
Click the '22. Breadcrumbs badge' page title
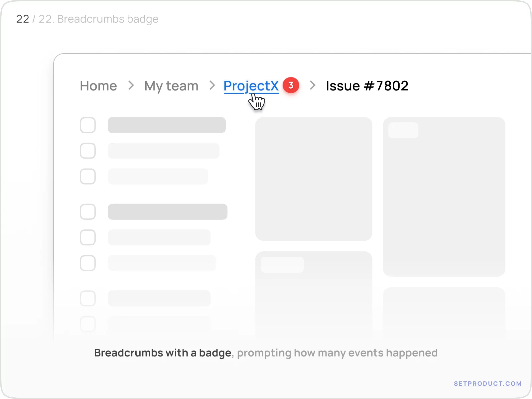pos(98,19)
